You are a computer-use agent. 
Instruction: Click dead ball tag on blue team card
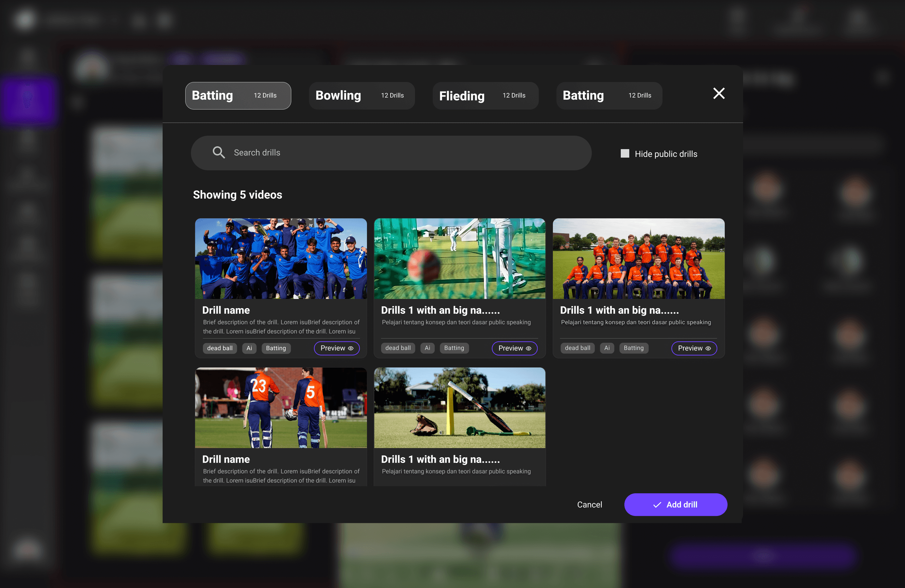coord(220,348)
